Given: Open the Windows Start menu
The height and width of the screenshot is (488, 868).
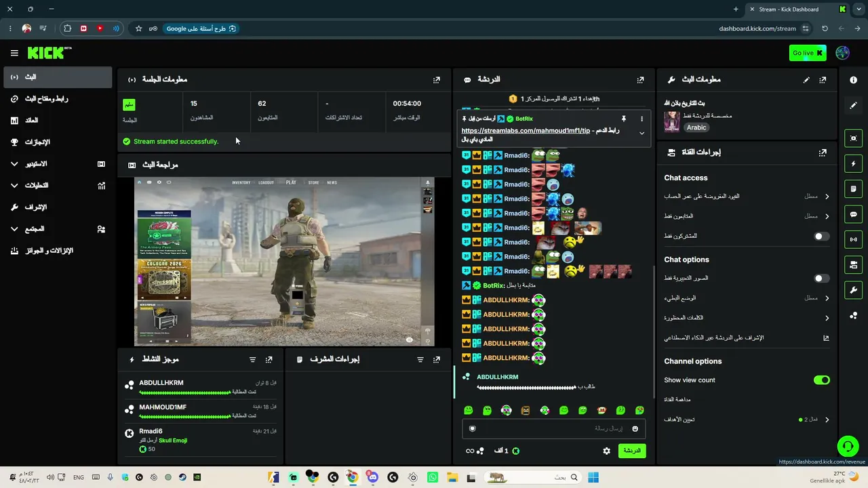Looking at the screenshot, I should [x=593, y=477].
